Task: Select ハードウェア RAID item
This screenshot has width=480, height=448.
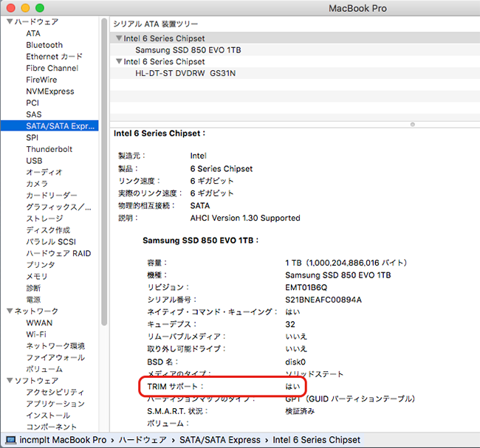Action: click(58, 253)
